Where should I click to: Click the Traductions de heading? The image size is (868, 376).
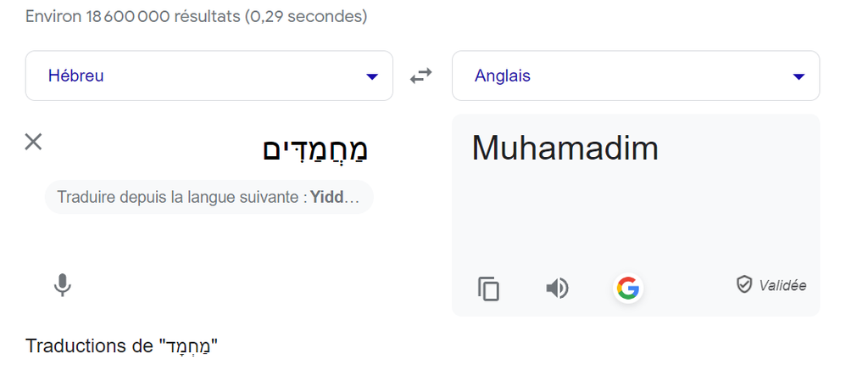91,346
